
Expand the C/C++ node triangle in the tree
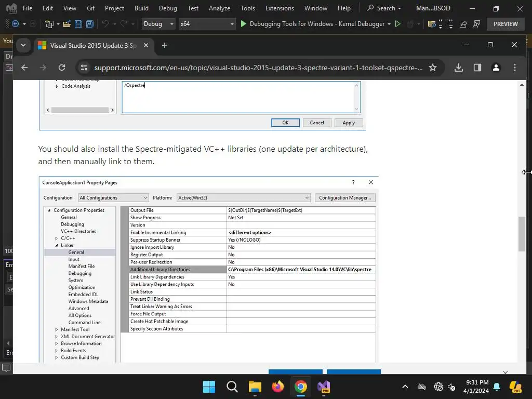pyautogui.click(x=57, y=238)
